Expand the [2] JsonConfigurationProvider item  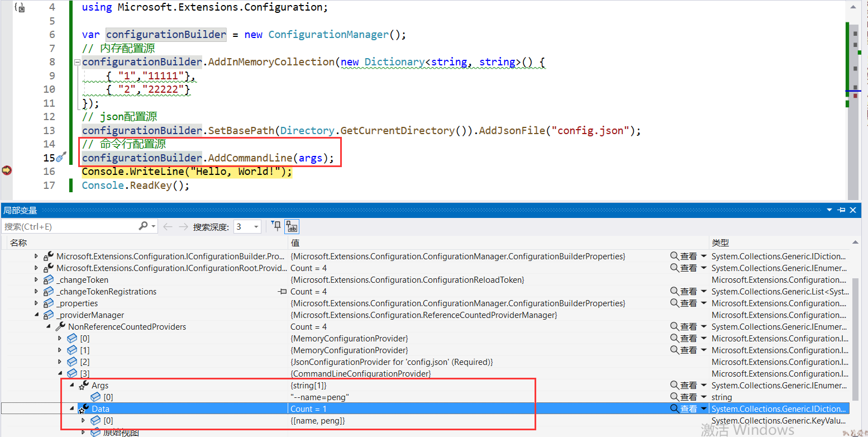coord(60,362)
